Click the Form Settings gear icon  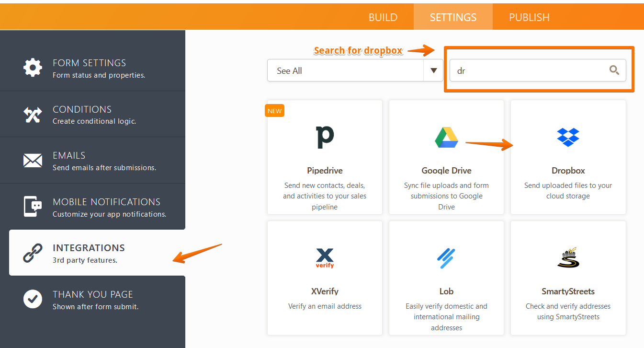pos(33,68)
